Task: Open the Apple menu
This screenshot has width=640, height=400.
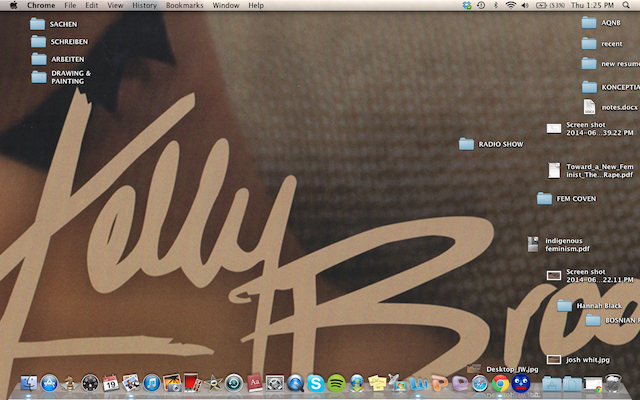Action: (x=11, y=6)
